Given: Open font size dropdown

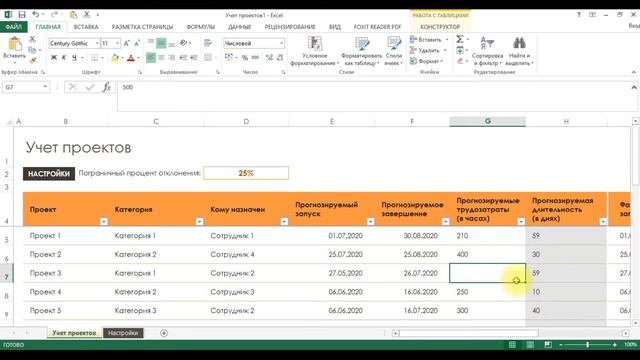Looking at the screenshot, I should pyautogui.click(x=118, y=43).
